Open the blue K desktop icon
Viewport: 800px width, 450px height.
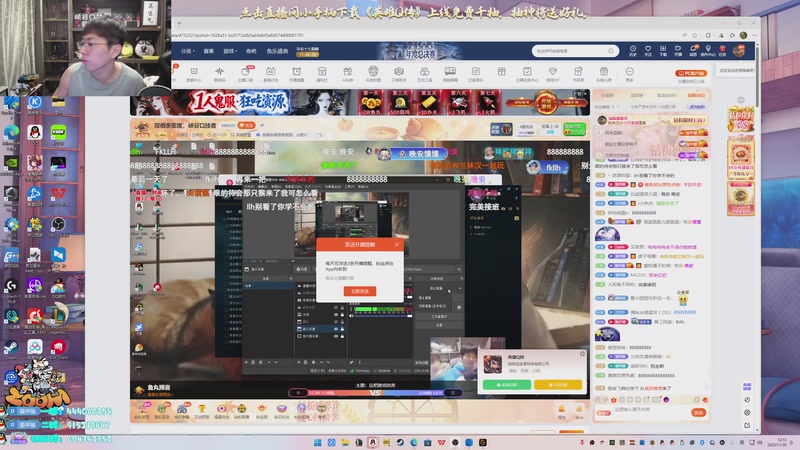34,104
